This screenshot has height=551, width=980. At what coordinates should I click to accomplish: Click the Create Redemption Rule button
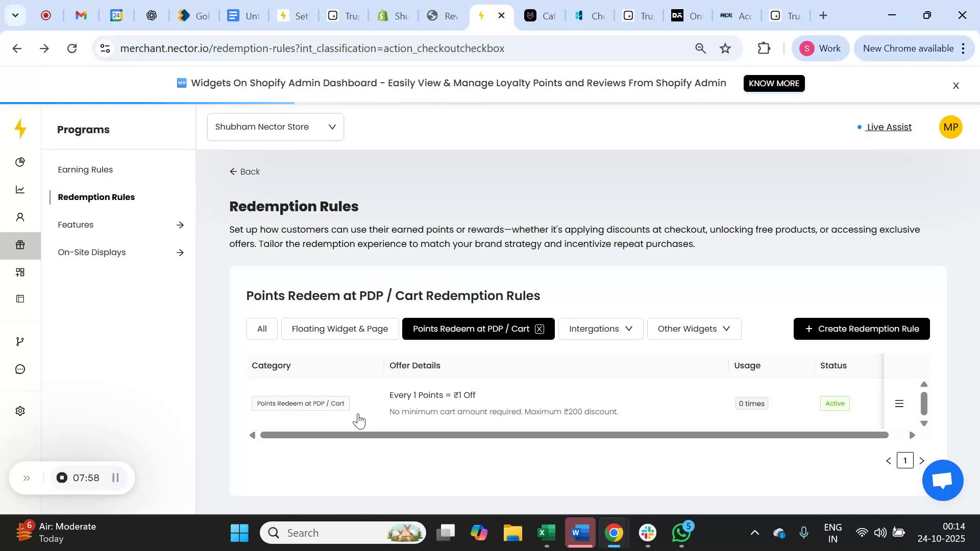(x=861, y=329)
